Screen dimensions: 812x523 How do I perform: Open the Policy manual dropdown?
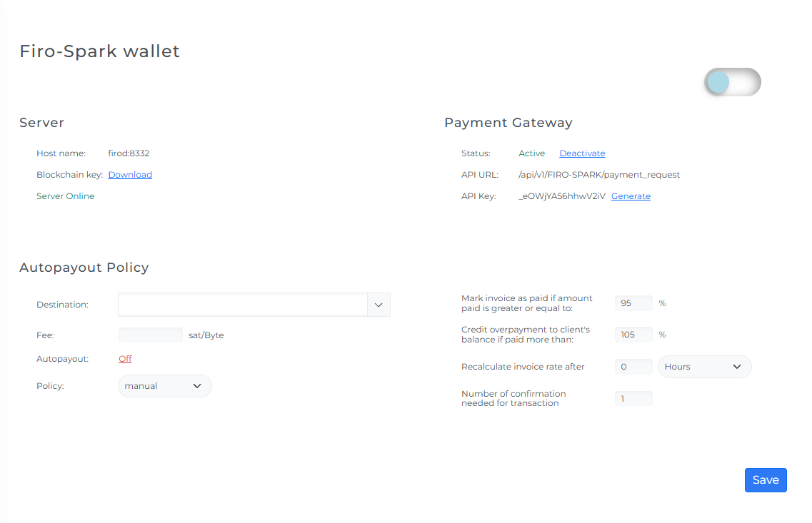164,386
